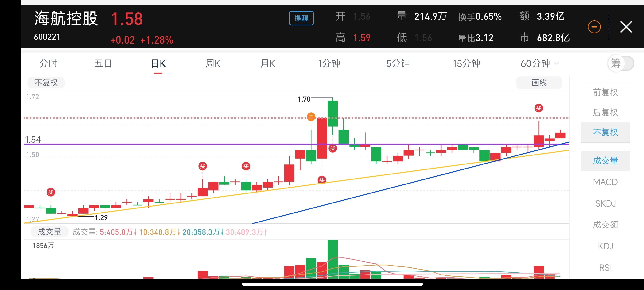
Task: Tap the 成交量 label above volume chart
Action: point(49,232)
